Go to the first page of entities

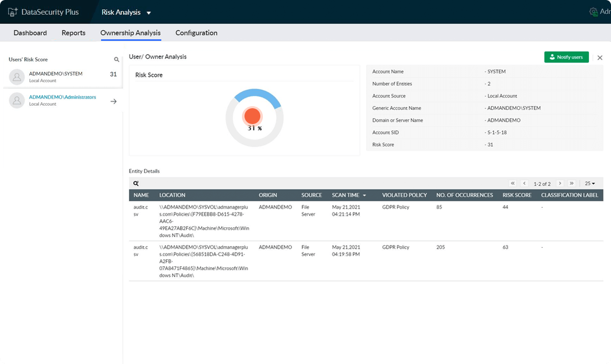tap(513, 183)
